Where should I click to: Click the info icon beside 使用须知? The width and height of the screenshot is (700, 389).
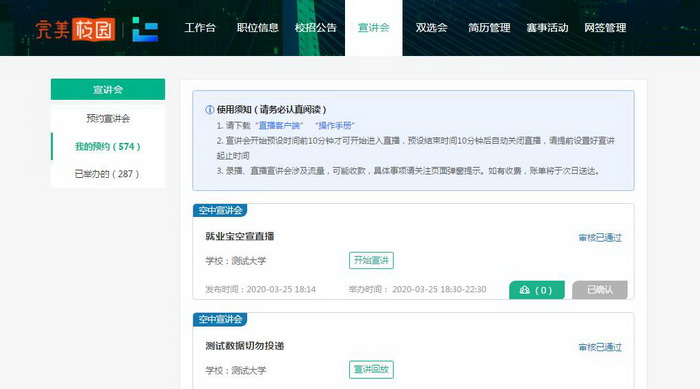209,109
